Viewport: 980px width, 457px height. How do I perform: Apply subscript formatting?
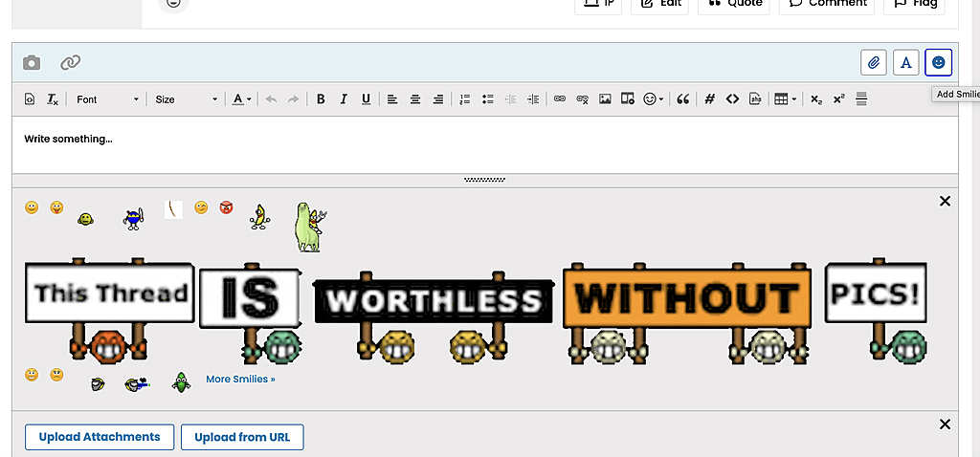tap(815, 99)
